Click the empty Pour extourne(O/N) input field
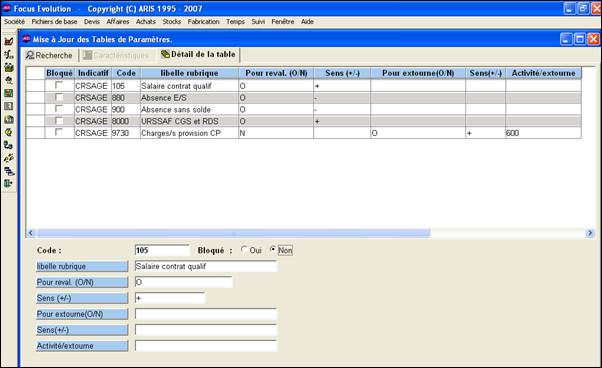602x368 pixels. [x=205, y=314]
